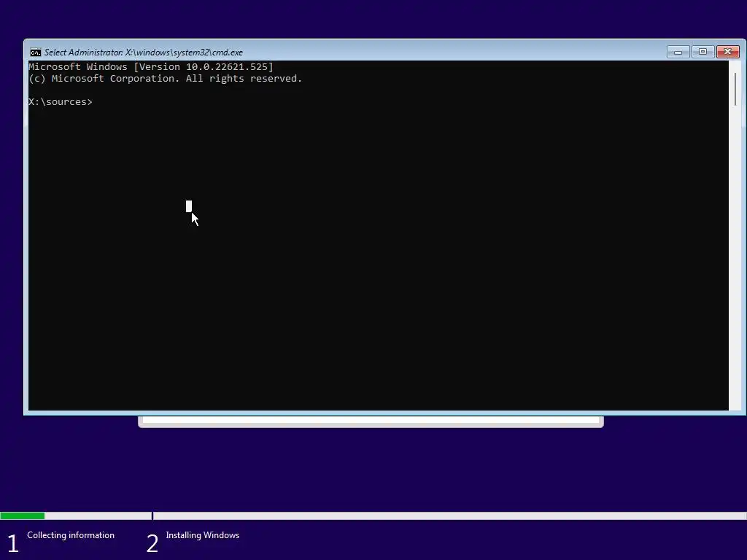Click the Microsoft Corporation copyright line

(166, 79)
